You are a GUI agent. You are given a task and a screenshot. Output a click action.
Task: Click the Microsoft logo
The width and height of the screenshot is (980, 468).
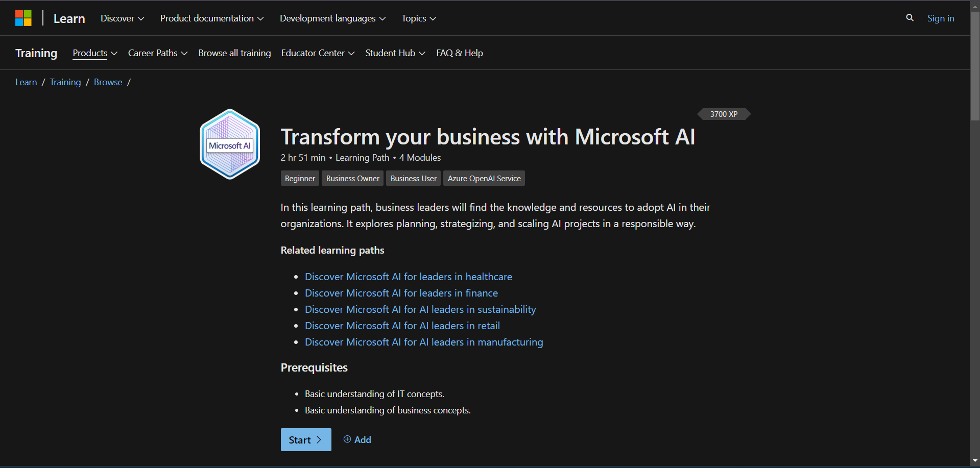pyautogui.click(x=23, y=17)
